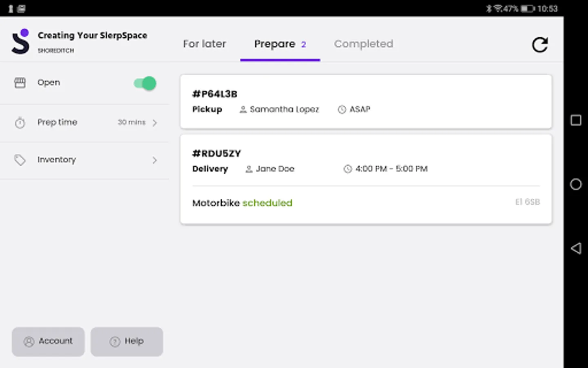Click the Pickup order type label
The image size is (588, 368).
(207, 109)
